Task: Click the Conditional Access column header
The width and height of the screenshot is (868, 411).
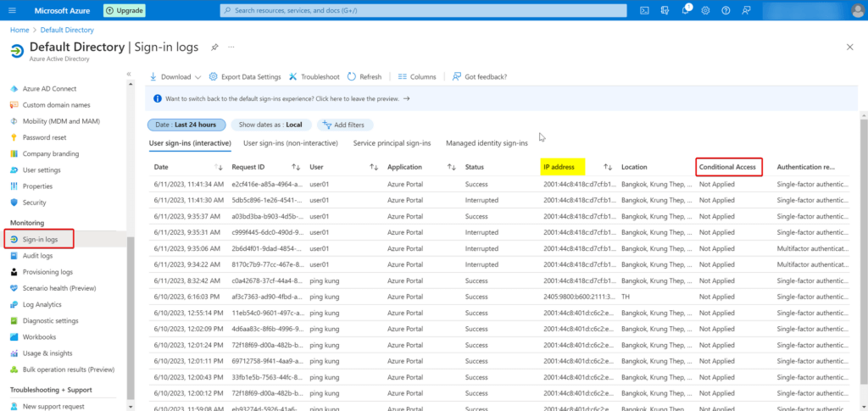Action: pyautogui.click(x=727, y=167)
